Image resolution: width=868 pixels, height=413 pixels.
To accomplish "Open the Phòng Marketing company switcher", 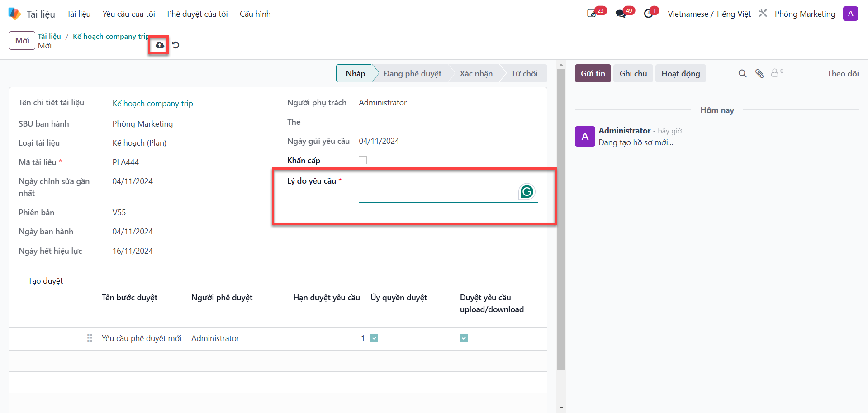I will click(805, 14).
